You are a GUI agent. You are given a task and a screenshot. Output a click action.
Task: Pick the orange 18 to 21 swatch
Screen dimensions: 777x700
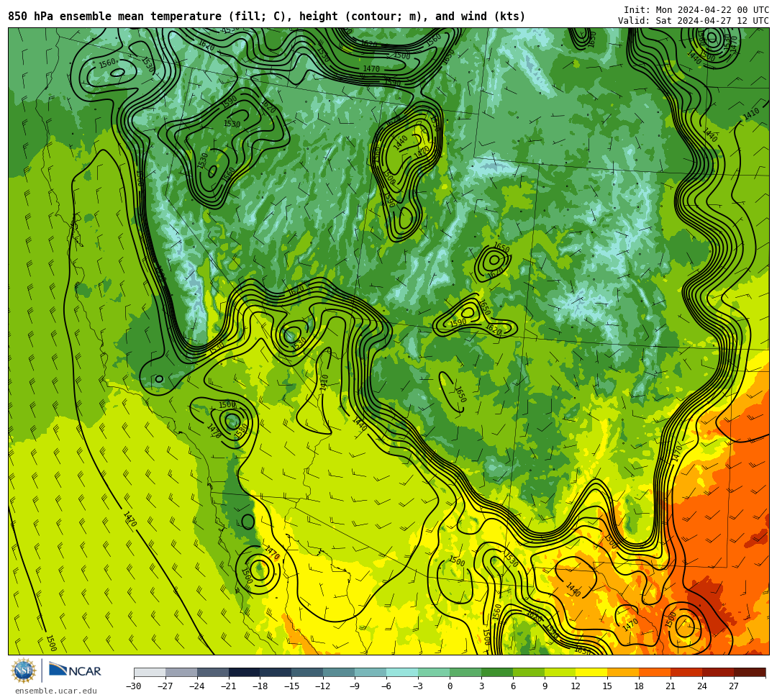tap(655, 672)
